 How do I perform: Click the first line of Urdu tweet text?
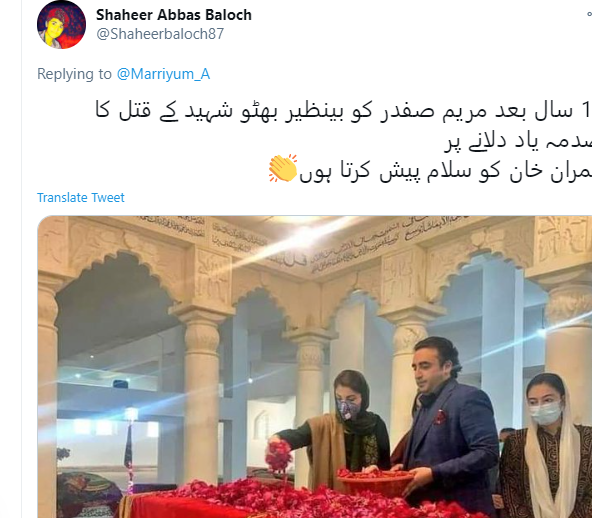coord(343,111)
